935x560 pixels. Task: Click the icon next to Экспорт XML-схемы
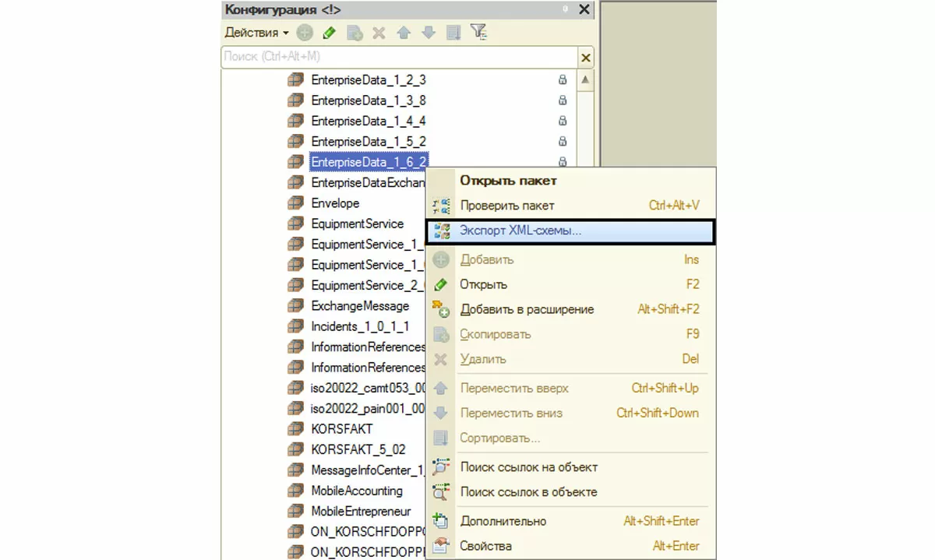441,231
